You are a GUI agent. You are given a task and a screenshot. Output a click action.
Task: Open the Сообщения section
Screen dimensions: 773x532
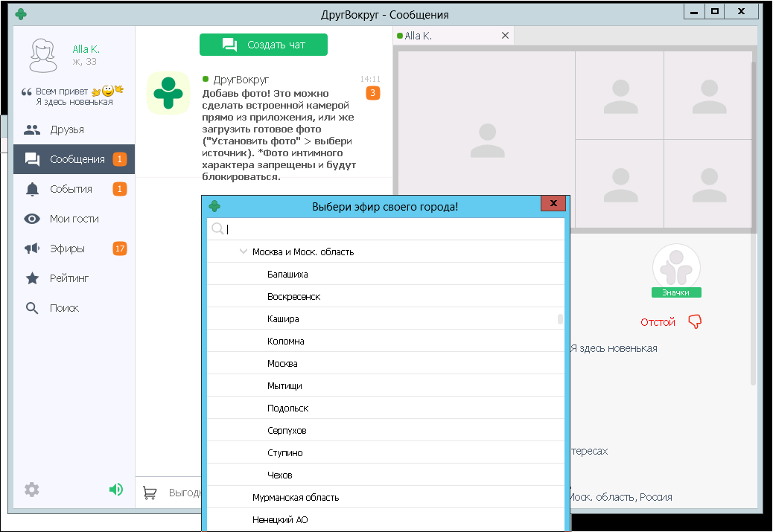[x=74, y=159]
